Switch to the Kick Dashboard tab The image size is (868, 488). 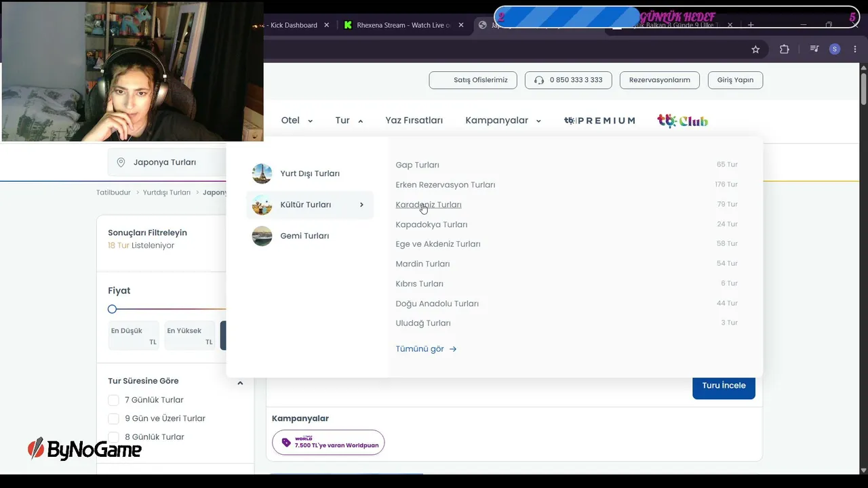(294, 25)
